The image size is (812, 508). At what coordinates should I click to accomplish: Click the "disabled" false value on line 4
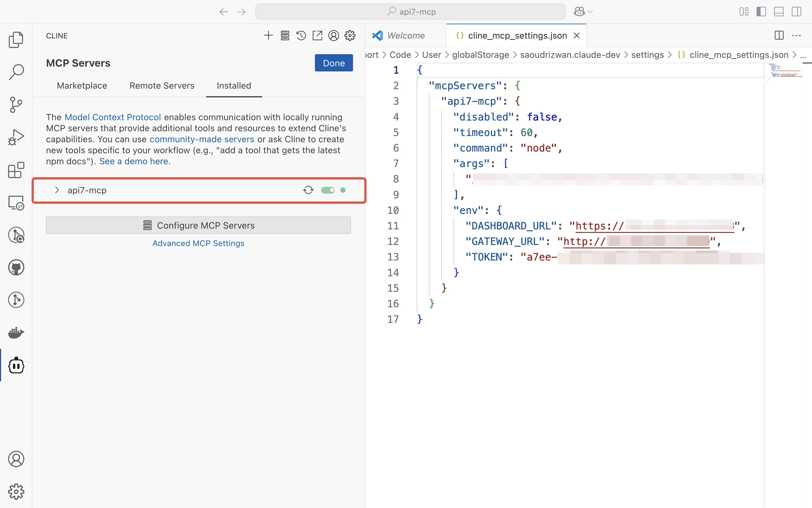pos(542,117)
